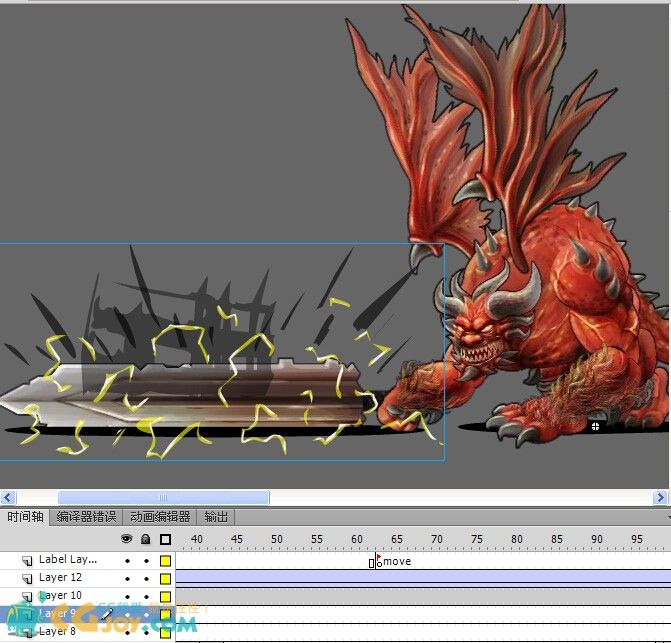671x643 pixels.
Task: Hide Layer 10 using its visibility dot
Action: 127,596
